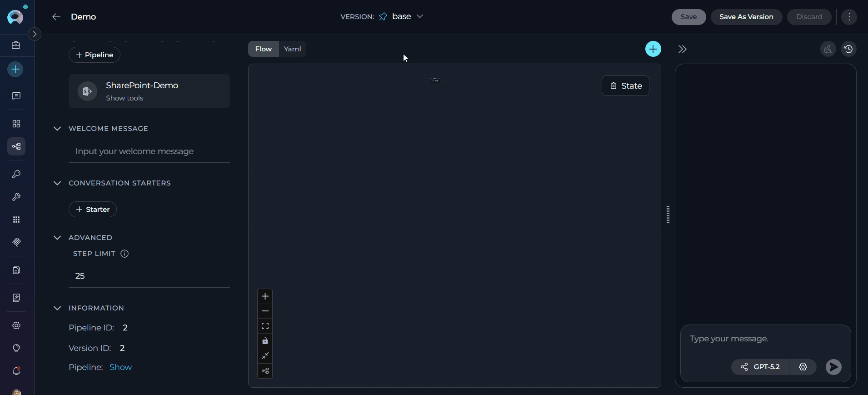Click the welcome message input field
868x395 pixels.
point(149,151)
